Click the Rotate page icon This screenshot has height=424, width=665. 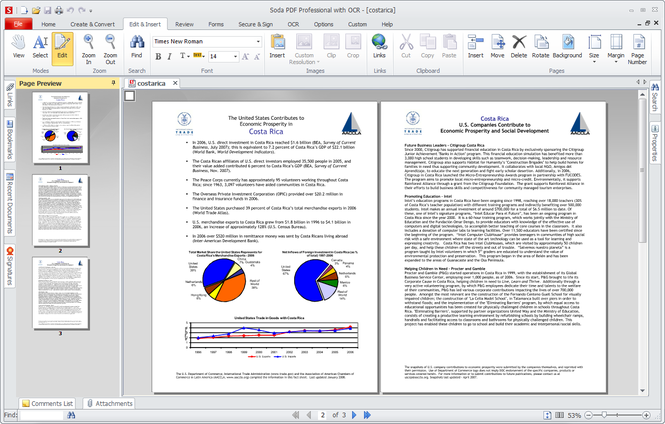coord(540,46)
